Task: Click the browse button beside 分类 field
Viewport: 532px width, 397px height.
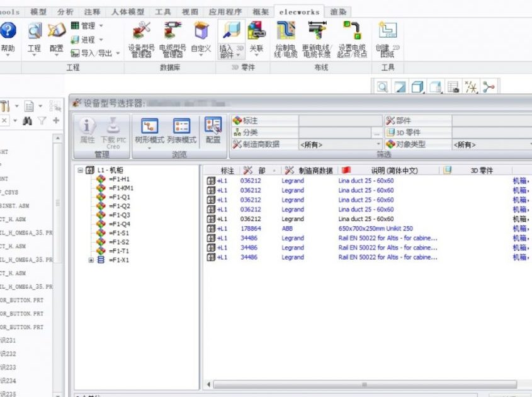Action: 376,133
